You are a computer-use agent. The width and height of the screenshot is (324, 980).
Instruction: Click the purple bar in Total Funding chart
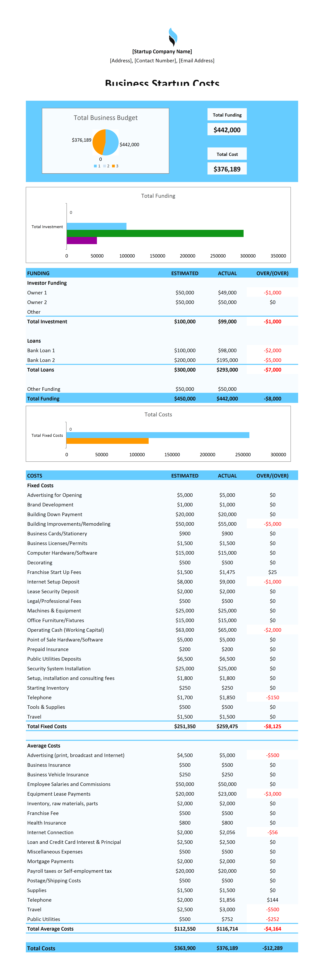coord(82,240)
